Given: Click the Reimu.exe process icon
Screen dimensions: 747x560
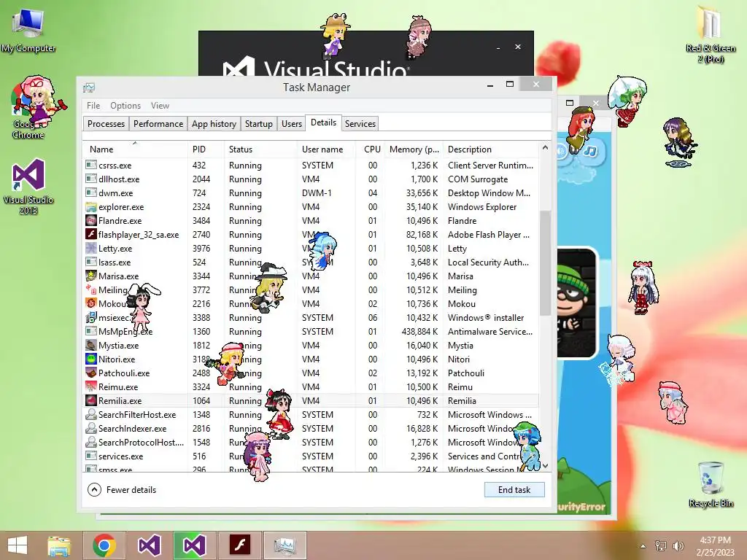Looking at the screenshot, I should coord(91,386).
